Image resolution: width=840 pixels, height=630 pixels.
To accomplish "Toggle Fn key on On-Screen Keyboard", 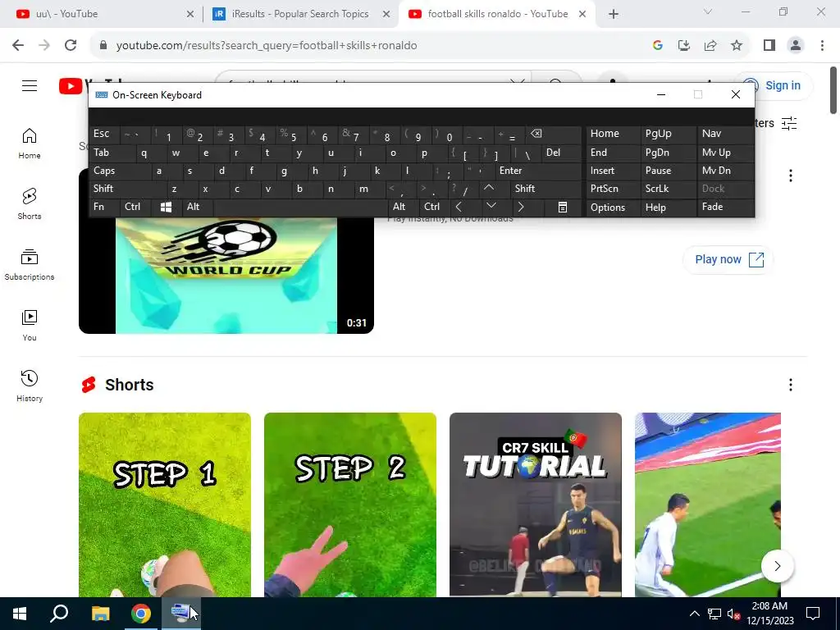I will [x=104, y=207].
